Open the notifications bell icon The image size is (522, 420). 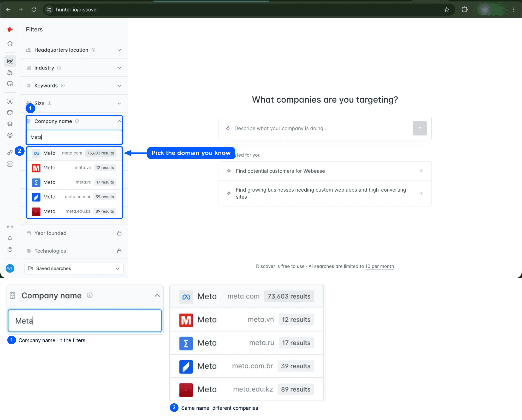10,238
